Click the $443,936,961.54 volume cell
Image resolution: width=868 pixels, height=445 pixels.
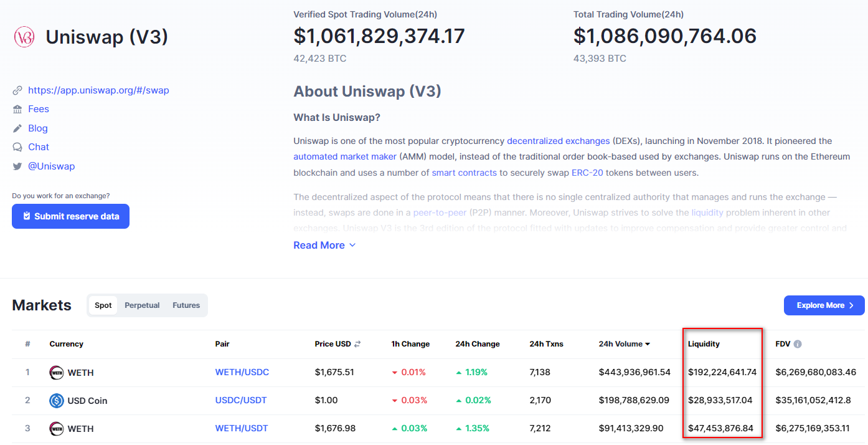pos(634,373)
